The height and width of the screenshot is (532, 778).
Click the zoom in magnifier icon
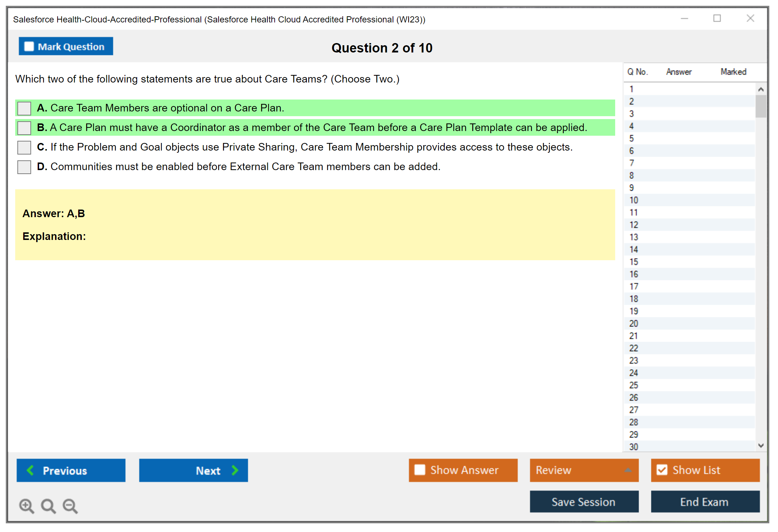pyautogui.click(x=26, y=506)
